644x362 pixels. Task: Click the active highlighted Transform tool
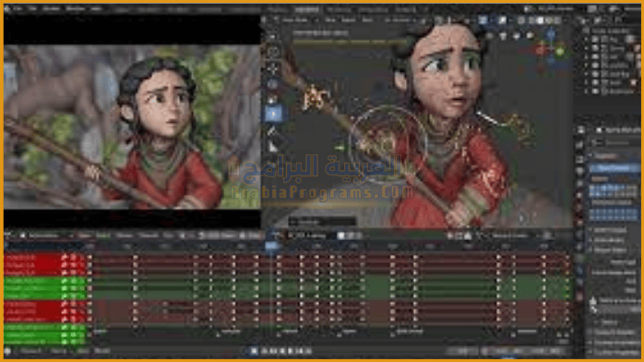point(273,115)
